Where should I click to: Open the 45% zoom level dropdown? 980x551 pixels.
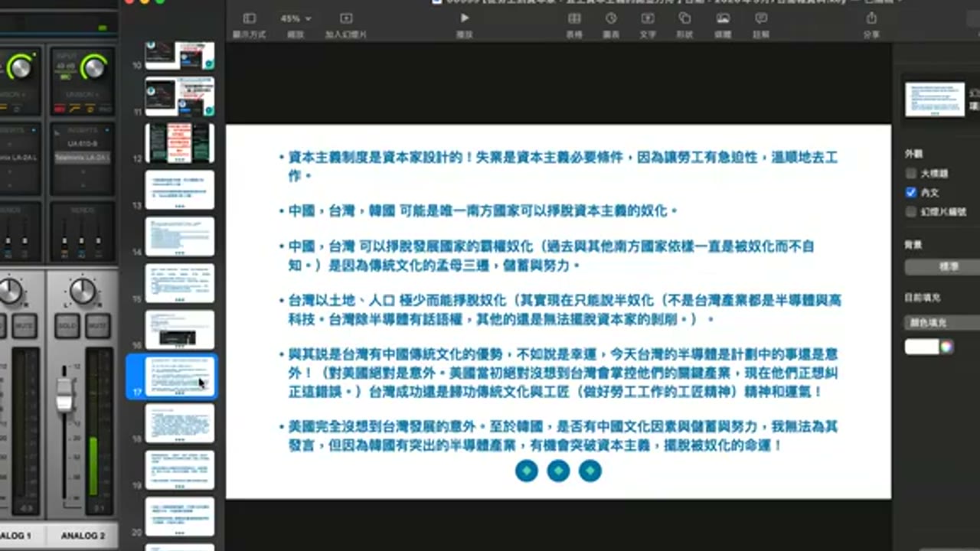(x=296, y=18)
